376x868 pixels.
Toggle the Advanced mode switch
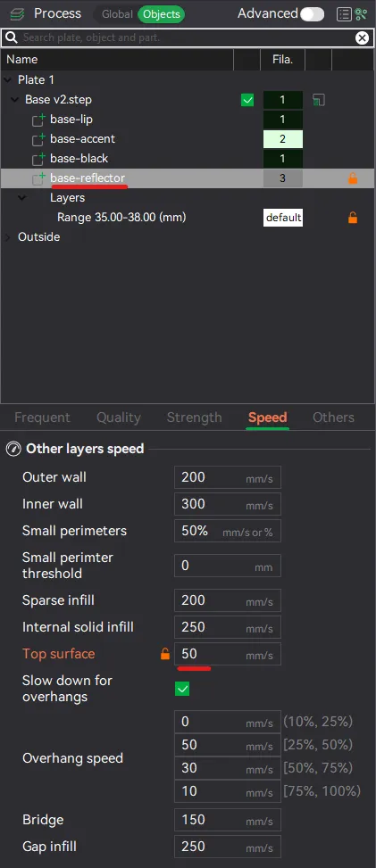tap(313, 14)
